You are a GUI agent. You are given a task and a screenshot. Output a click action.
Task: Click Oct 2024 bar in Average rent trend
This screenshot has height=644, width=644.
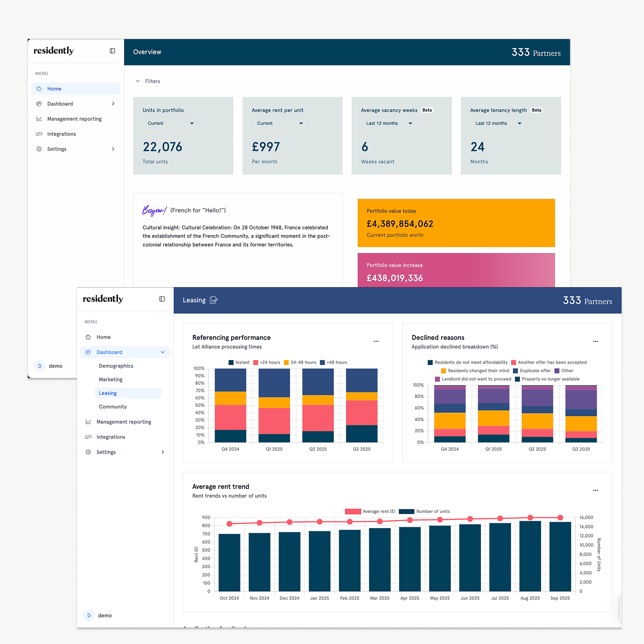[229, 563]
